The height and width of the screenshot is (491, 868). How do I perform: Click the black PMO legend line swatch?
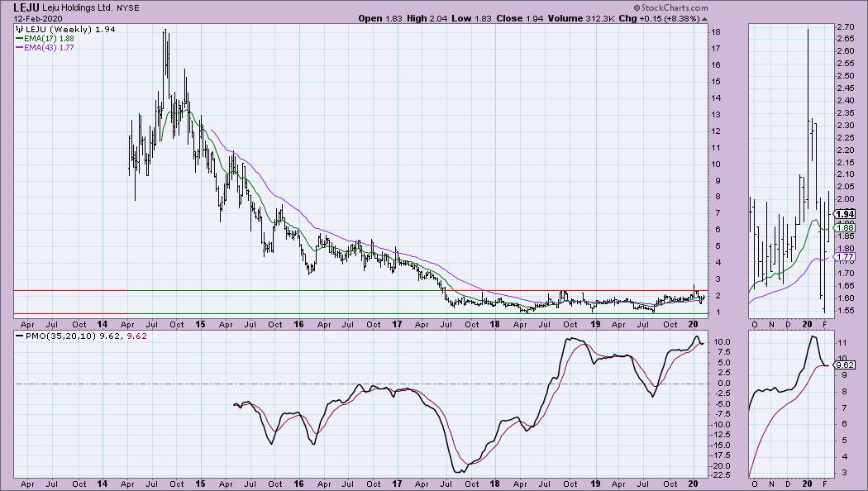point(19,336)
